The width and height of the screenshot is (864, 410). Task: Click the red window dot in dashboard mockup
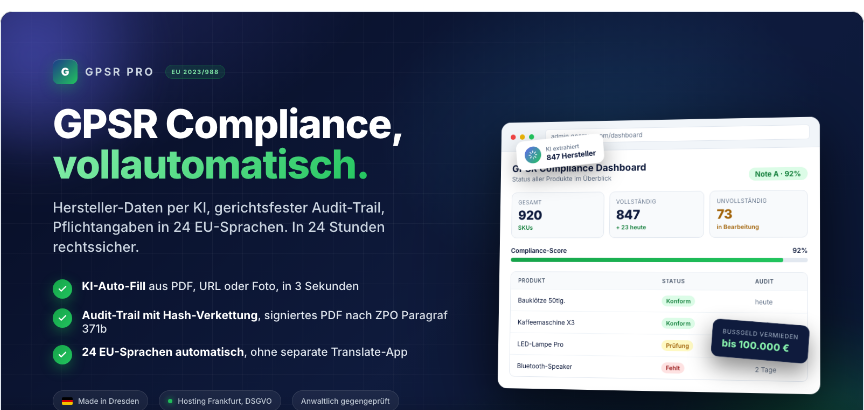click(513, 137)
